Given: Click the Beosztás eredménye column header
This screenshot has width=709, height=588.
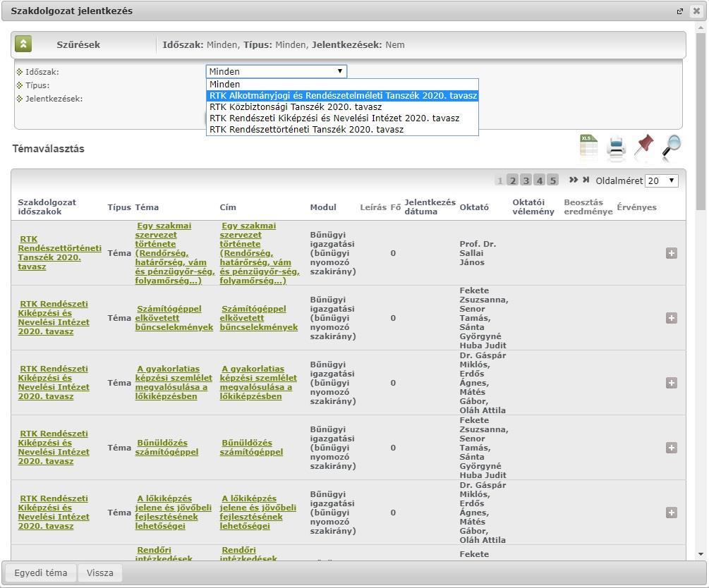Looking at the screenshot, I should click(588, 207).
